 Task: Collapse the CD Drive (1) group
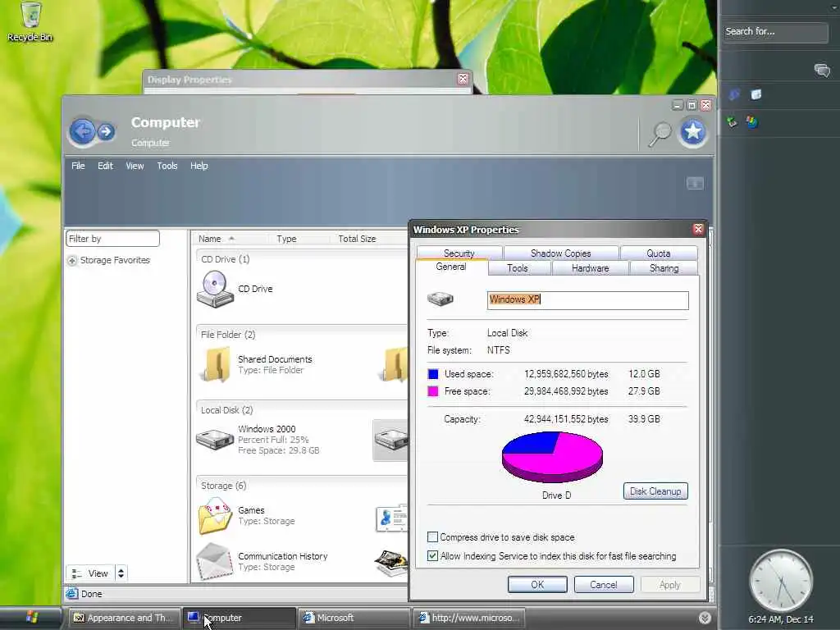pos(225,259)
